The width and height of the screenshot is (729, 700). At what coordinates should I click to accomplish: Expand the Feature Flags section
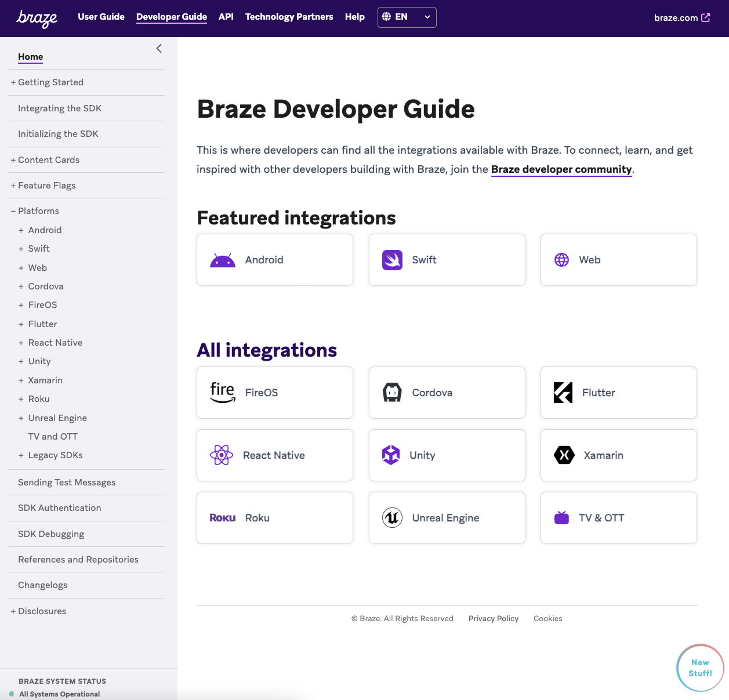coord(13,186)
